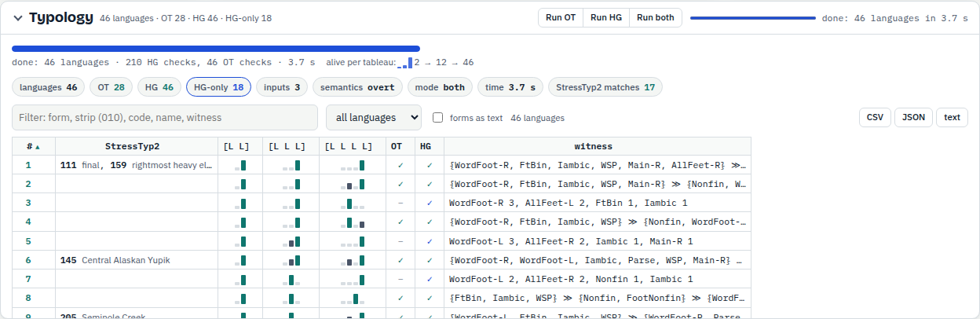Screen dimensions: 980x319
Task: Sort by the StressTyp2 column header
Action: coord(137,146)
